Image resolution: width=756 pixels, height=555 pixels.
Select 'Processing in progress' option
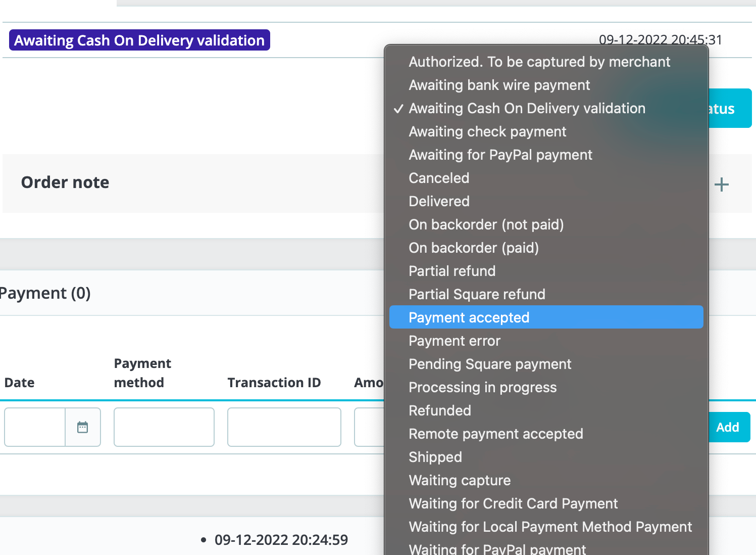pyautogui.click(x=482, y=387)
